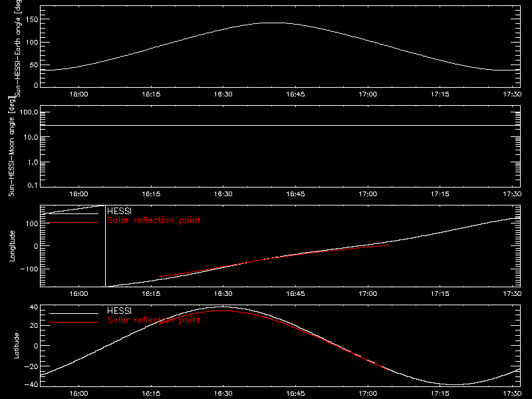This screenshot has height=399, width=532.
Task: Click the 'Sun-HESSI-Moon angle [deg]' axis title
Action: (12, 146)
